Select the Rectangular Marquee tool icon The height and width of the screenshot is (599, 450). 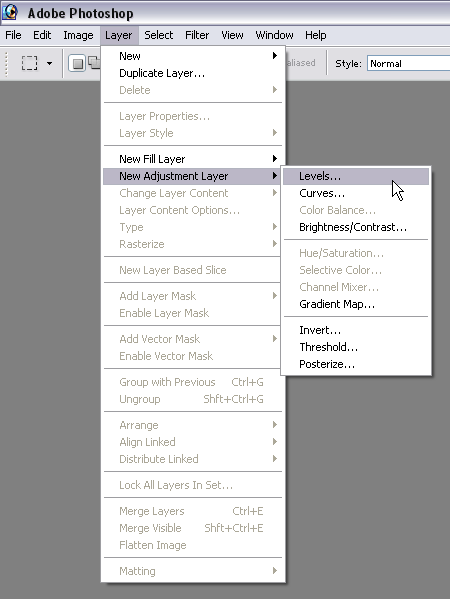coord(29,63)
